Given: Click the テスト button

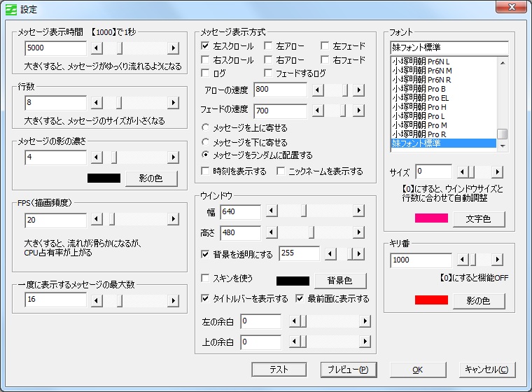Looking at the screenshot, I should (x=279, y=370).
